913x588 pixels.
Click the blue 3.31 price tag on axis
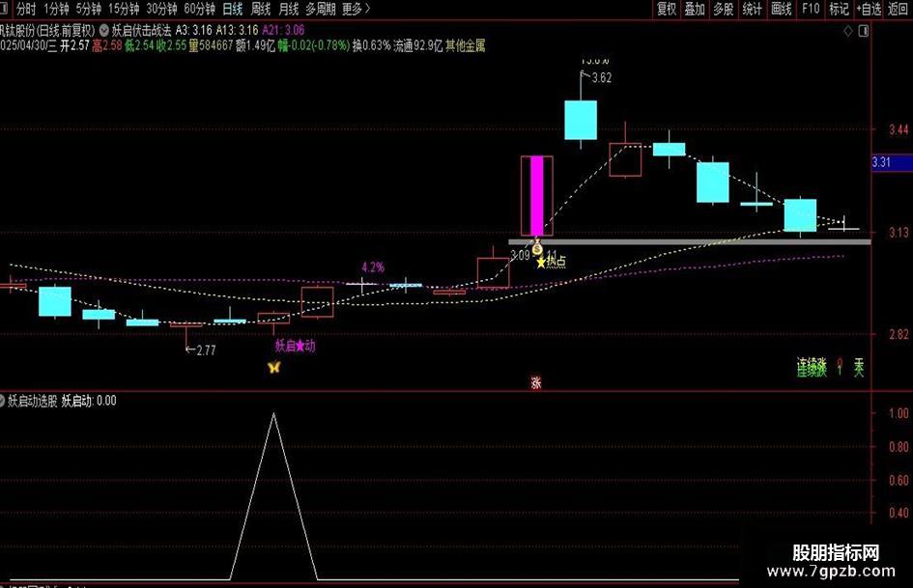pos(891,162)
